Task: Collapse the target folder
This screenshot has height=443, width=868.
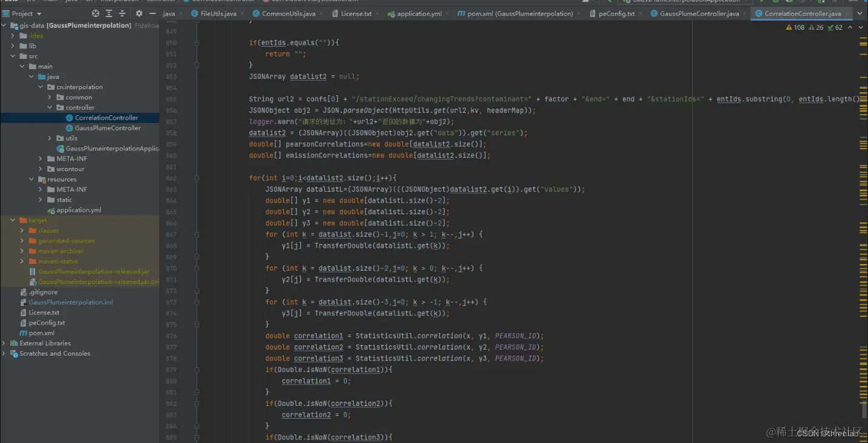Action: point(13,220)
